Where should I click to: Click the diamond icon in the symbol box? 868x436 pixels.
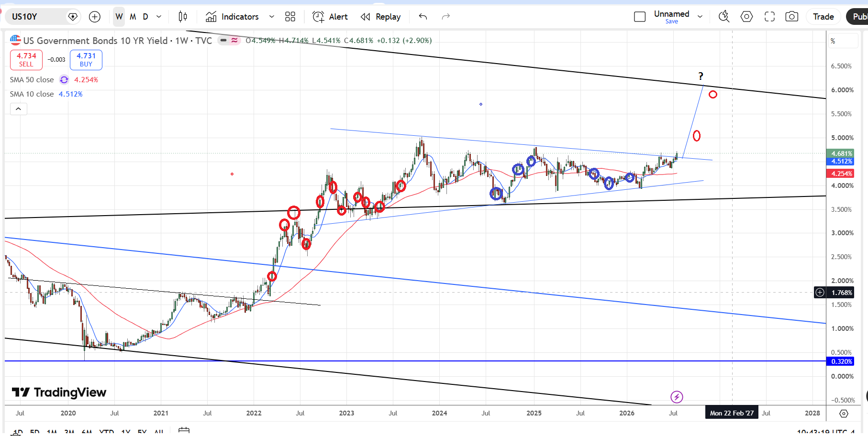click(73, 17)
